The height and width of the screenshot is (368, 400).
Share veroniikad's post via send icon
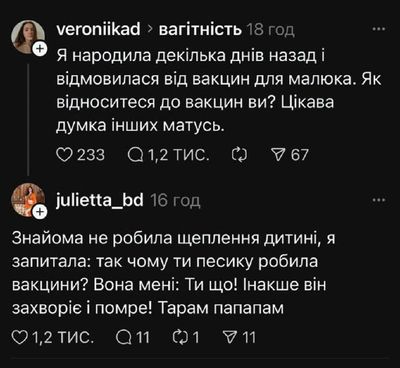(x=279, y=155)
